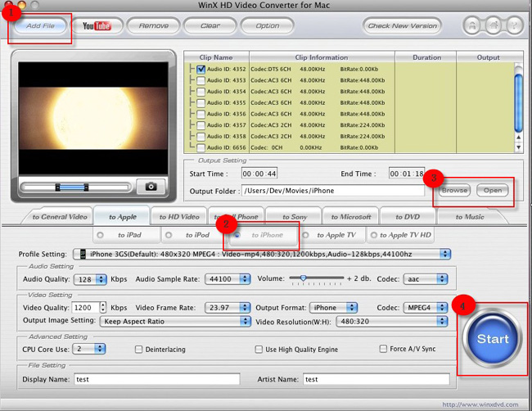Open the Option settings button
The image size is (532, 411).
268,26
